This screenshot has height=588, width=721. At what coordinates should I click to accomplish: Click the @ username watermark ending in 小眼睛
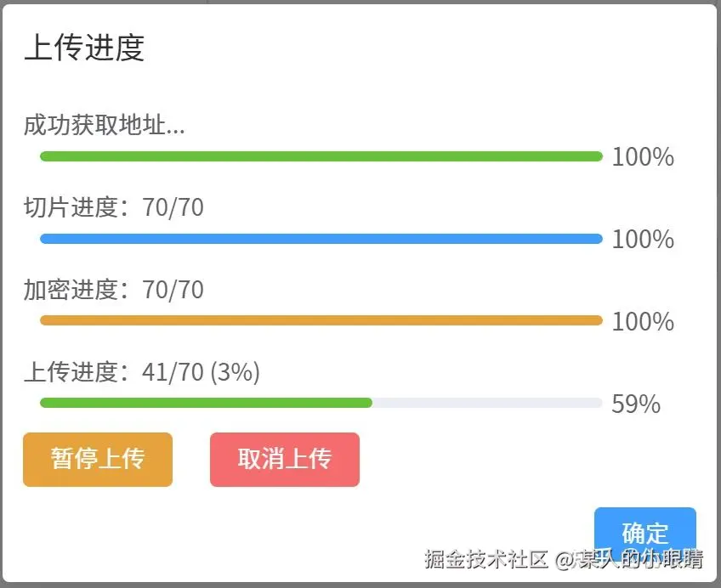click(x=630, y=559)
